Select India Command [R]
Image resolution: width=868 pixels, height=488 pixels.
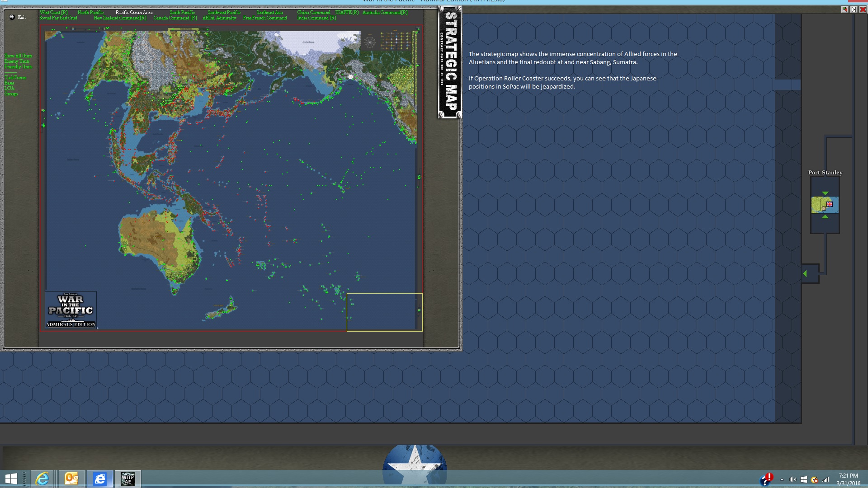pos(316,18)
